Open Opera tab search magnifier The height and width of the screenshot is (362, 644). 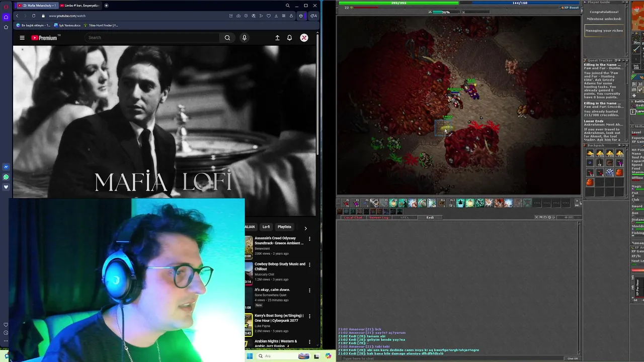(x=288, y=6)
